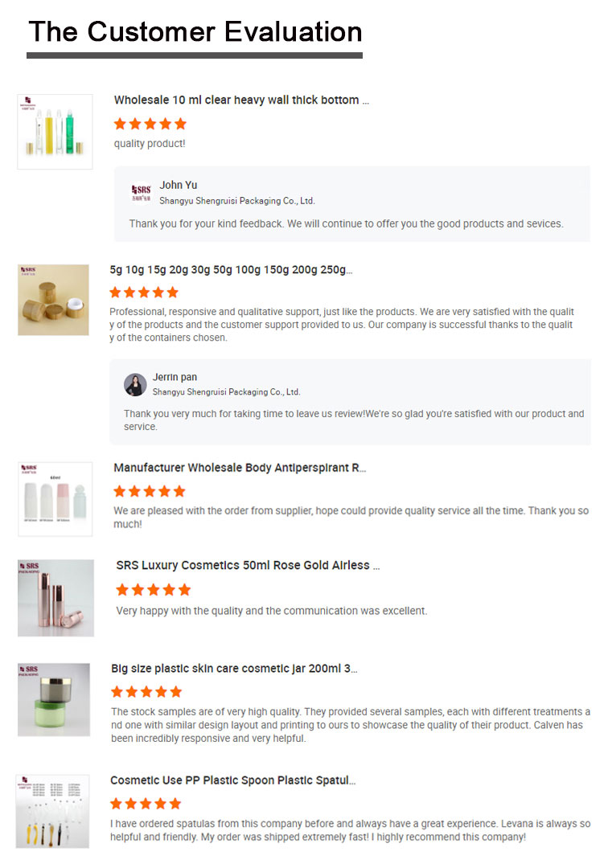
Task: Click the star rating of the spatula review
Action: click(x=146, y=804)
